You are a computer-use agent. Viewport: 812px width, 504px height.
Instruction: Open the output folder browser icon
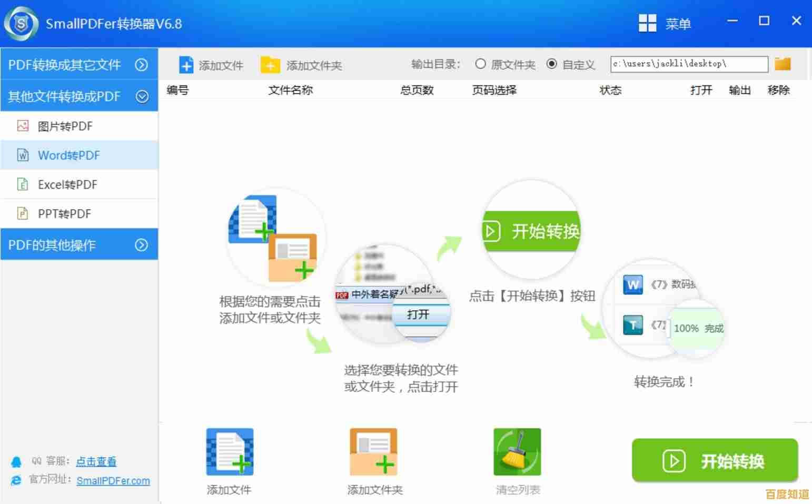coord(783,63)
